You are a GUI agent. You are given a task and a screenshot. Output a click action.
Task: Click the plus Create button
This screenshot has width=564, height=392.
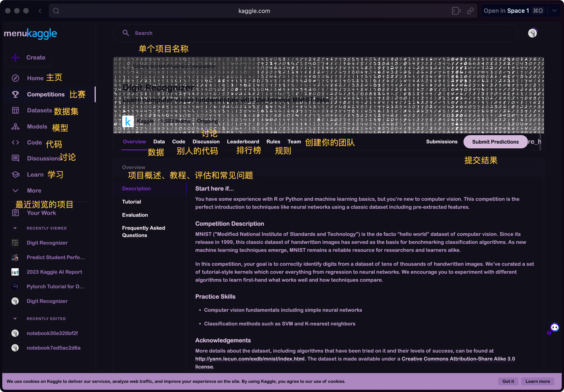tap(29, 57)
